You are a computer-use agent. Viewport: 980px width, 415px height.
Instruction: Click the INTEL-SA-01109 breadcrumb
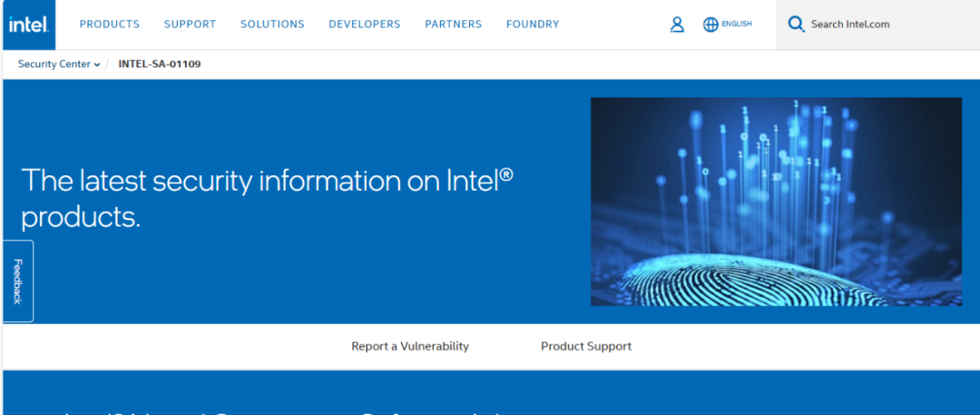pos(160,64)
